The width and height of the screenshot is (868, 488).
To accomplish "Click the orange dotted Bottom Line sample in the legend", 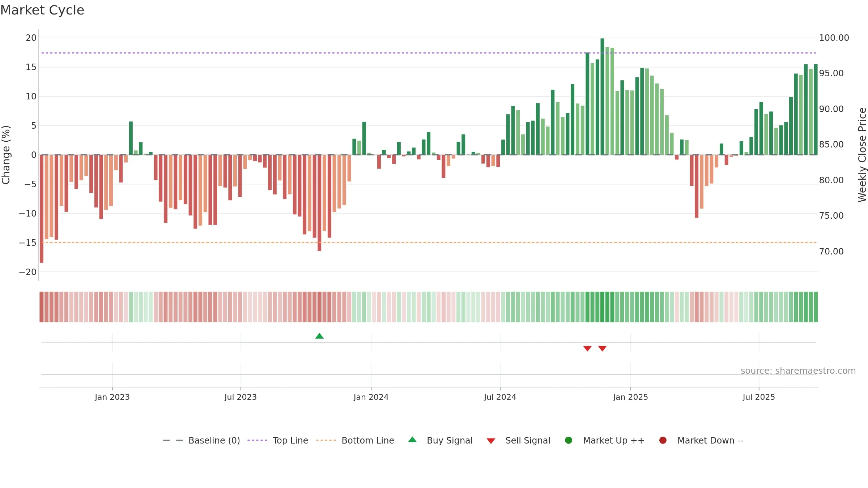I will pyautogui.click(x=326, y=440).
